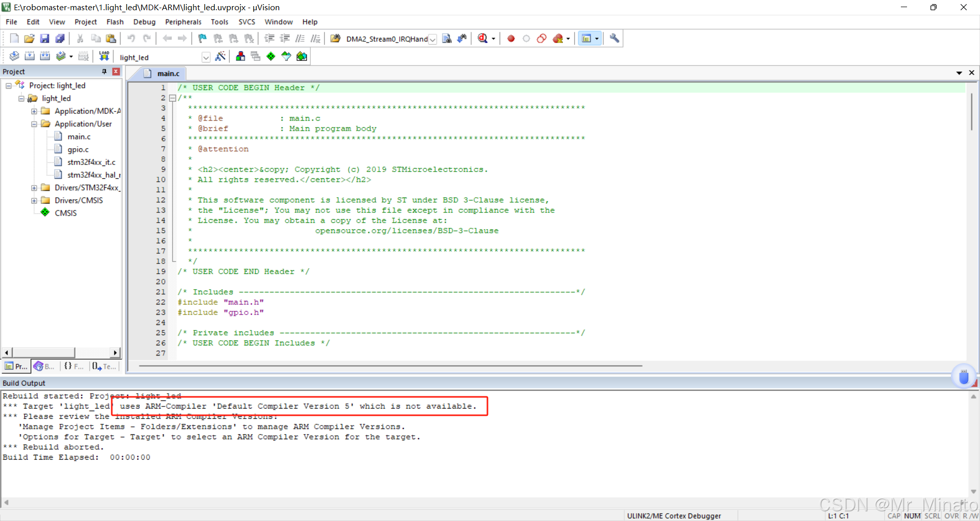Click the Find text icon
The width and height of the screenshot is (980, 521).
[x=447, y=38]
